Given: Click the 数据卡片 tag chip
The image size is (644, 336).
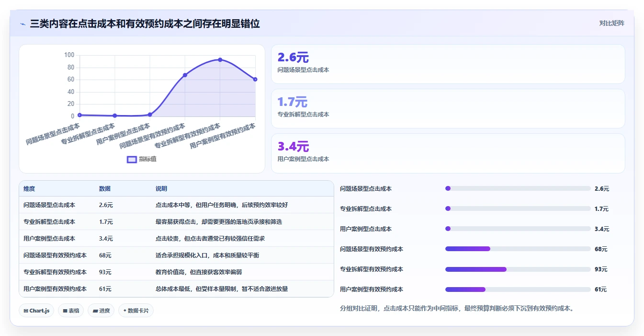Looking at the screenshot, I should [x=136, y=311].
